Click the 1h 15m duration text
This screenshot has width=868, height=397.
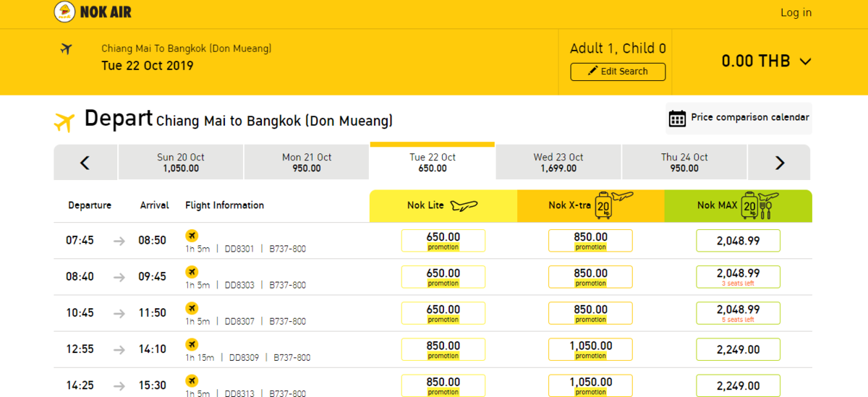coord(200,358)
